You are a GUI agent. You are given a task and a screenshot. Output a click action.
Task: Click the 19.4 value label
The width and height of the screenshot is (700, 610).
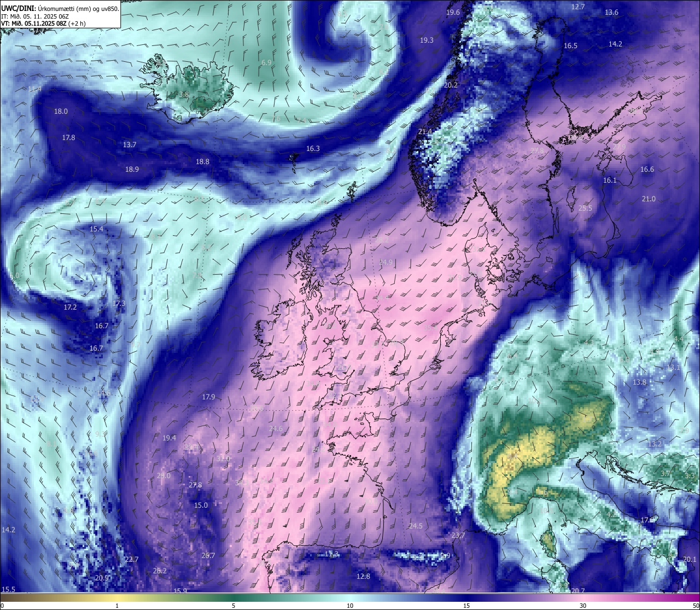(x=169, y=438)
